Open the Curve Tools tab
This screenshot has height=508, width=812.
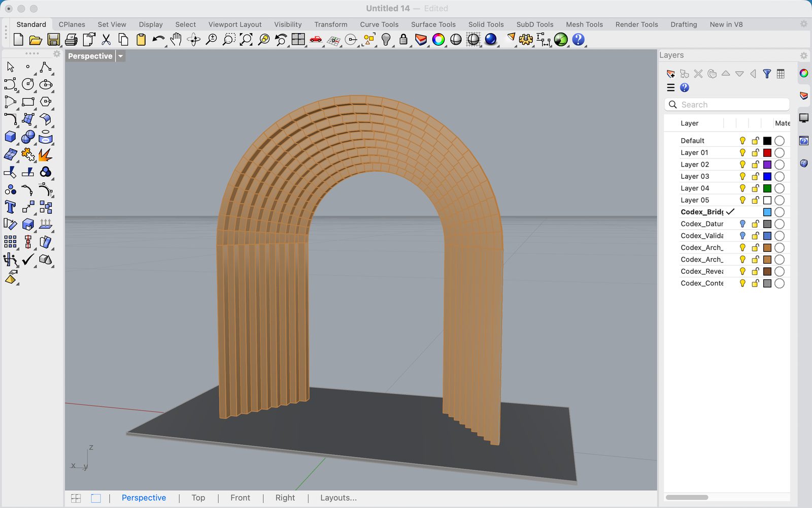pos(379,24)
